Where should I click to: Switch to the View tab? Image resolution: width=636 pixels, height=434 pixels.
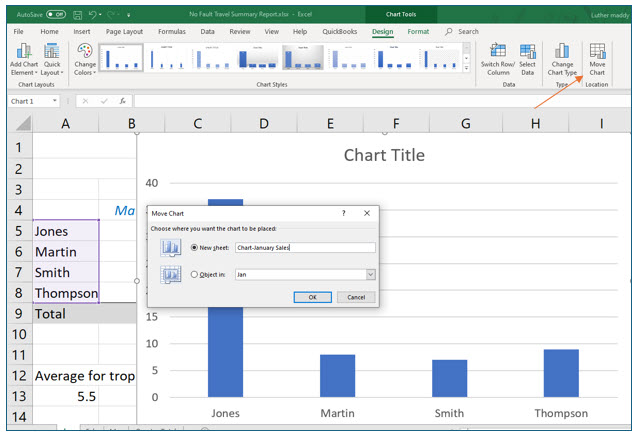(x=271, y=31)
